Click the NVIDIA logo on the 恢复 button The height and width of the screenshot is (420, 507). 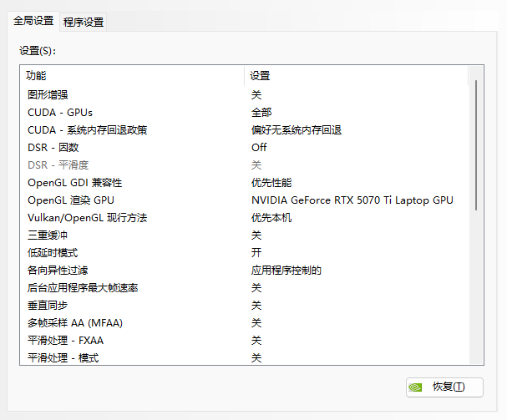pos(418,387)
